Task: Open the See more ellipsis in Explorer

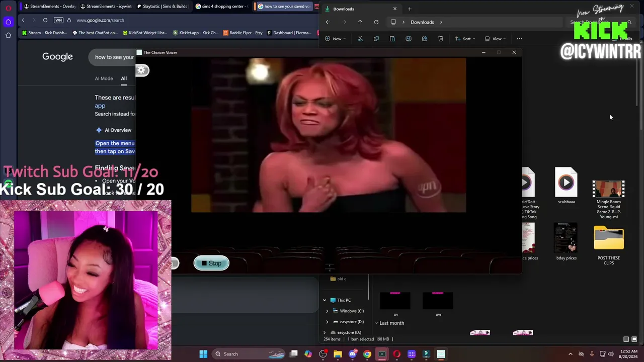Action: (519, 39)
